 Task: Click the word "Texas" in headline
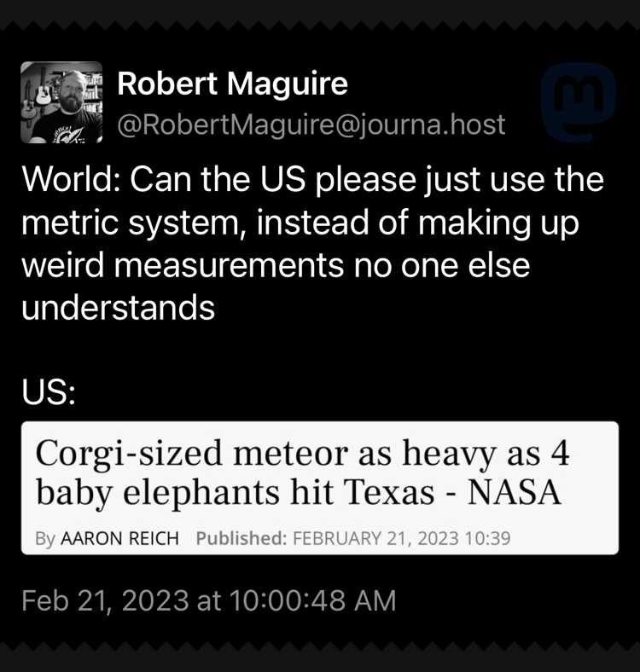pos(402,493)
